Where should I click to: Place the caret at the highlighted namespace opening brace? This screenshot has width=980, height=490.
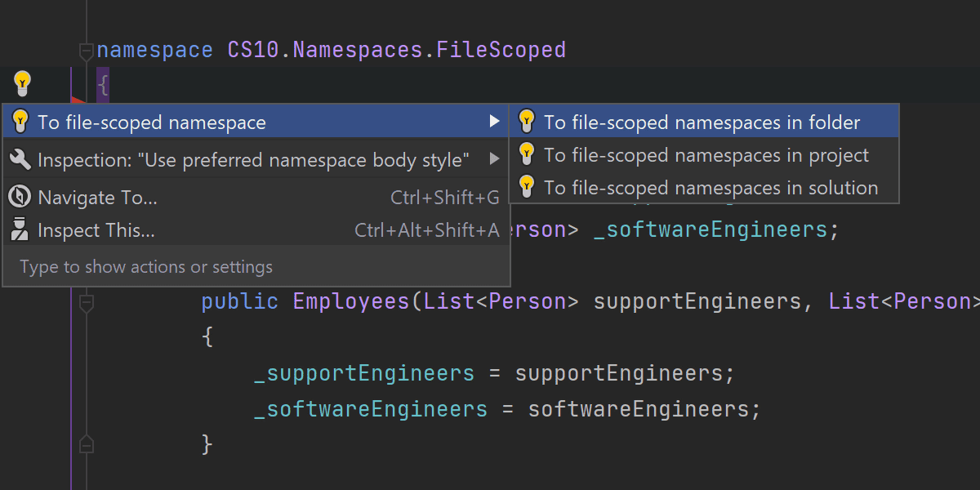pyautogui.click(x=103, y=84)
